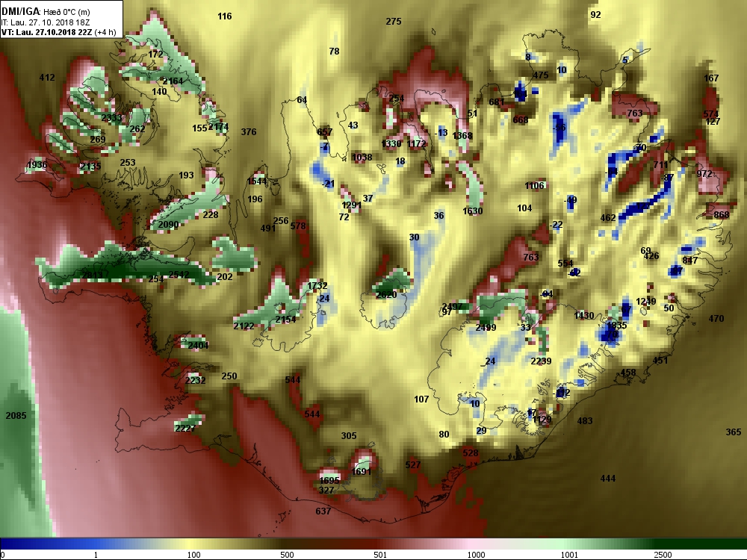Click the map value 1936
Viewport: 747px width, 560px height.
[37, 165]
